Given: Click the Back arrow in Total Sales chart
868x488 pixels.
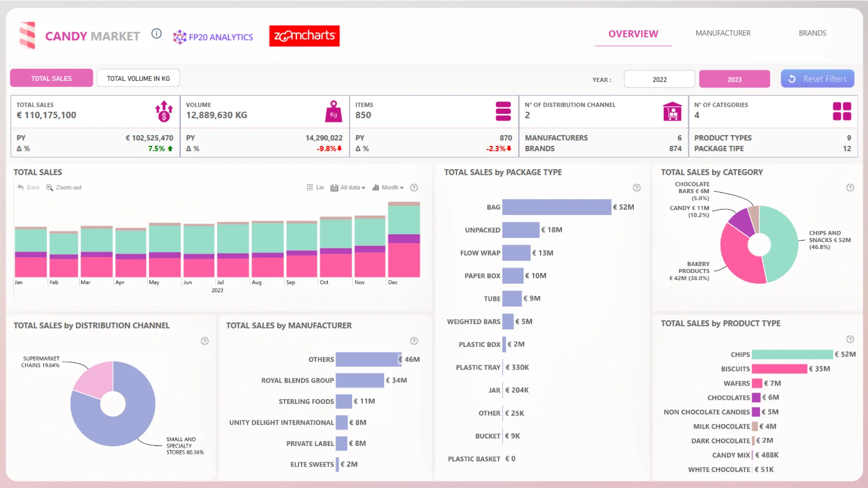Looking at the screenshot, I should tap(21, 187).
